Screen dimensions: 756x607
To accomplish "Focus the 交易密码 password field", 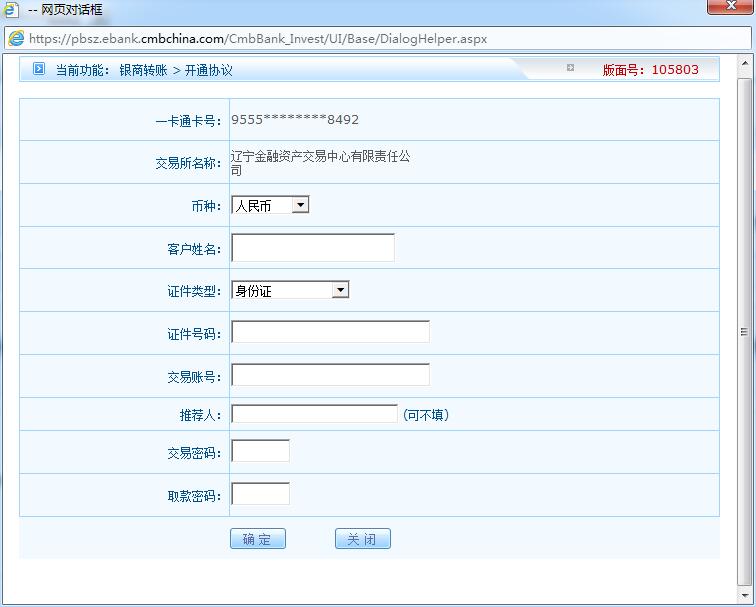I will tap(261, 451).
